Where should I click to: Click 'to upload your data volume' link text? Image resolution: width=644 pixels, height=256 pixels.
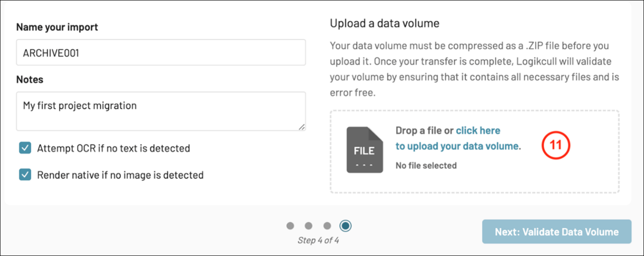pyautogui.click(x=457, y=146)
